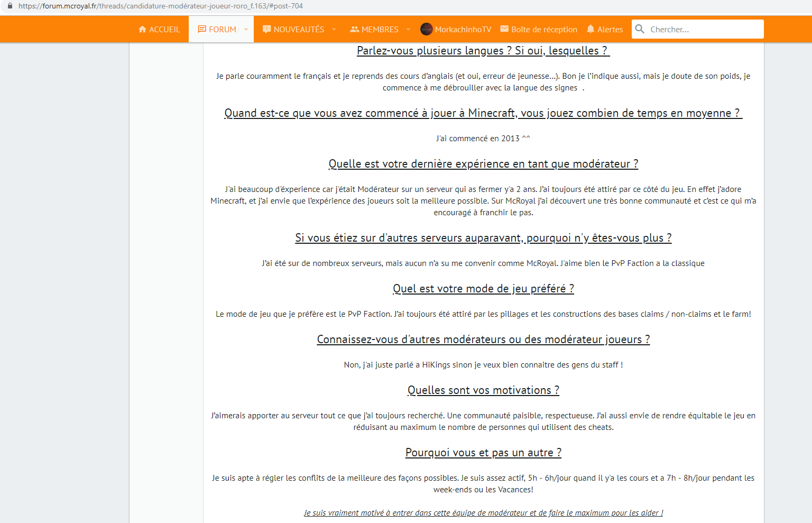This screenshot has width=812, height=523.
Task: Click the alerts bell icon
Action: point(591,29)
